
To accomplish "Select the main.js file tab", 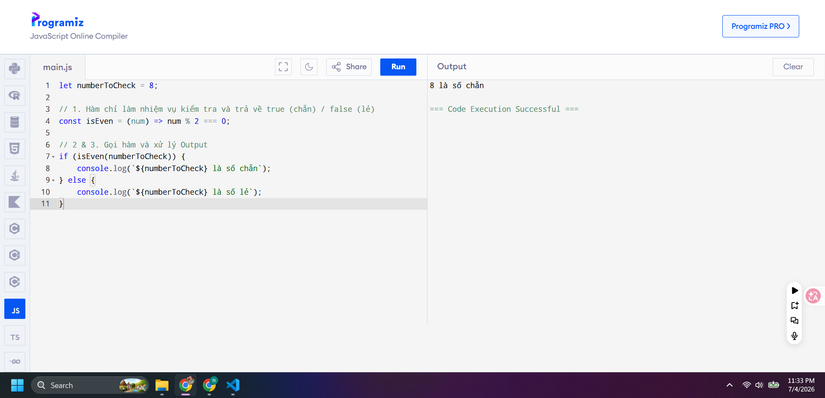I will pyautogui.click(x=57, y=67).
